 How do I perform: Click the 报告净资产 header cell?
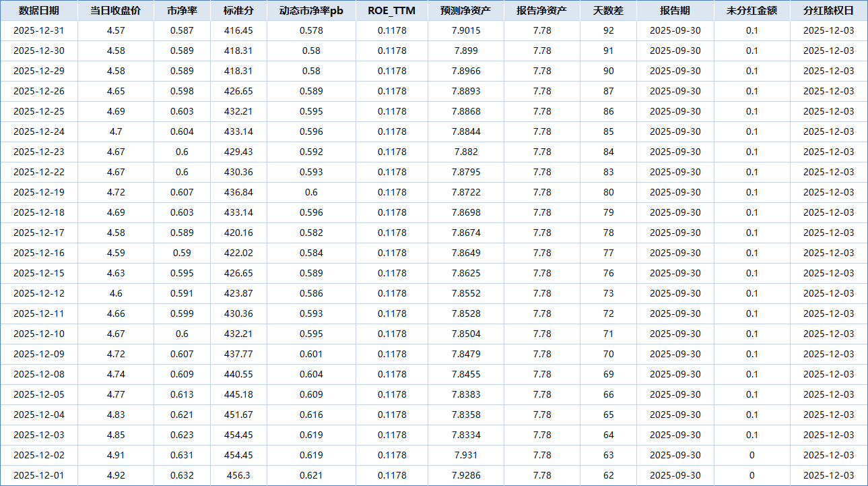click(542, 11)
